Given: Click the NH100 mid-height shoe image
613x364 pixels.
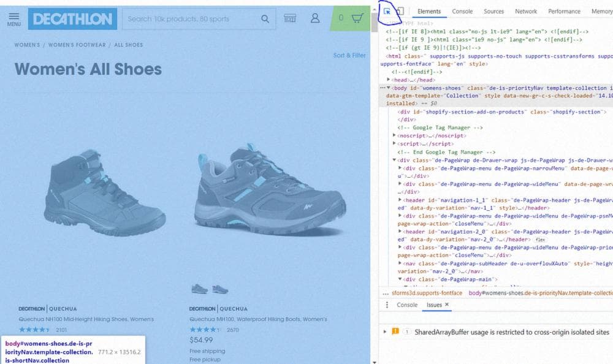Looking at the screenshot, I should 104,194.
